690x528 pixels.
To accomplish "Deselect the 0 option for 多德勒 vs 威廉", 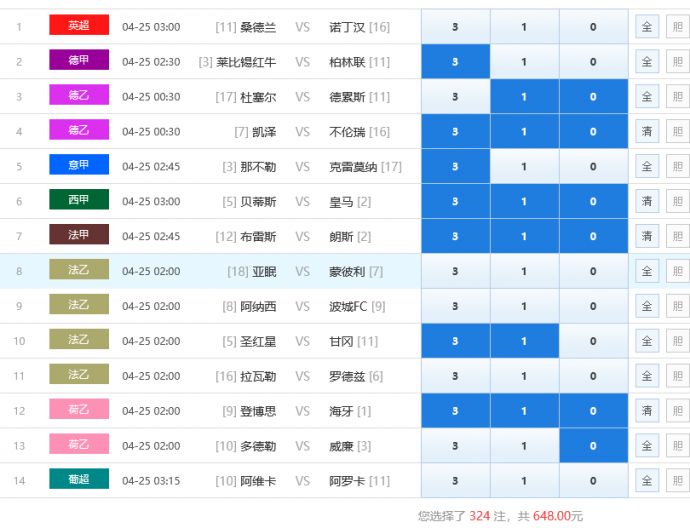I will point(593,446).
